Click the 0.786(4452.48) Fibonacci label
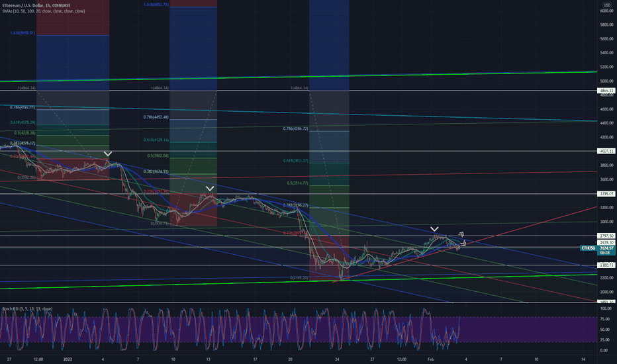 (x=156, y=117)
